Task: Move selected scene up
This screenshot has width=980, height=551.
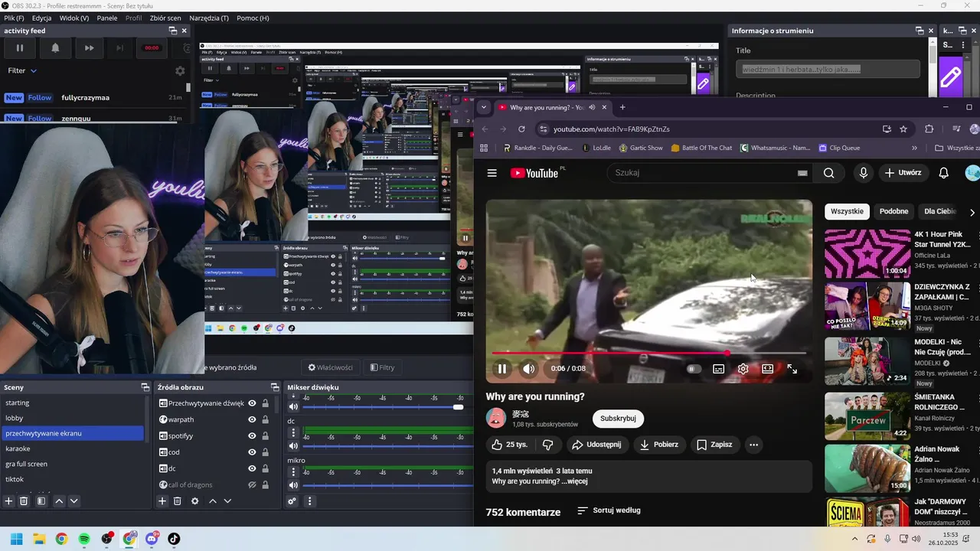Action: click(x=59, y=501)
